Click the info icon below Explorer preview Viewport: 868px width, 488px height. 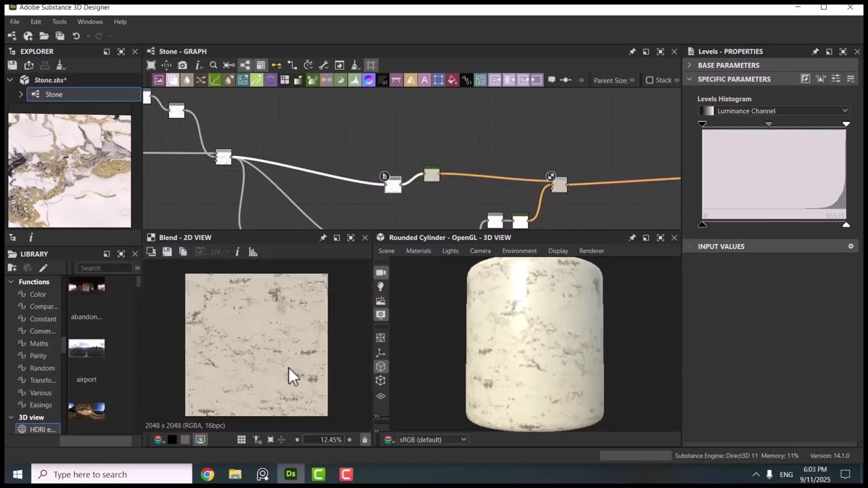(x=31, y=237)
